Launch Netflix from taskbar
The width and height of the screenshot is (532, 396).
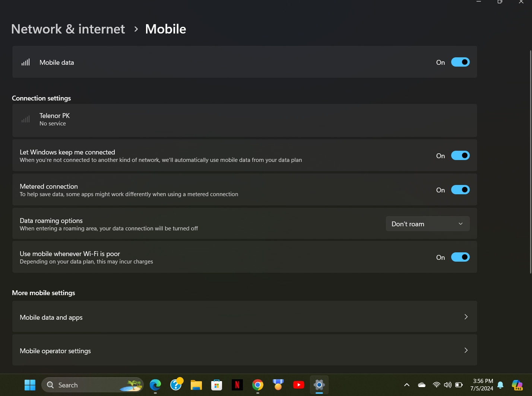tap(237, 385)
